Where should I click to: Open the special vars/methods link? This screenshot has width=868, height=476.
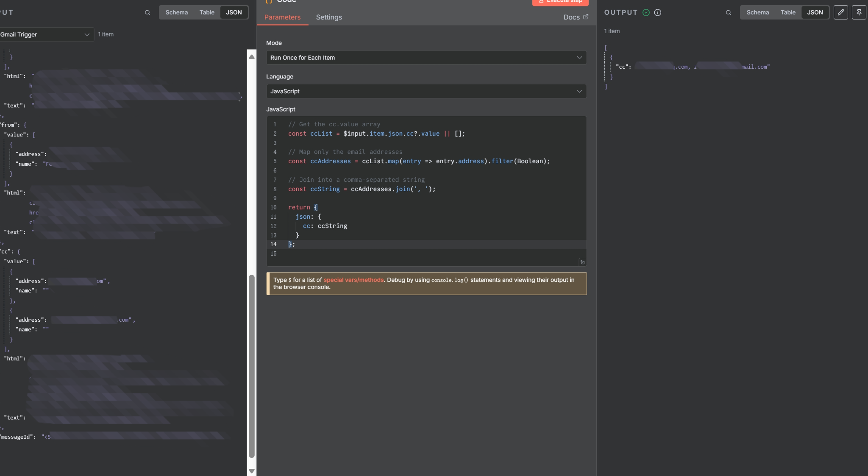point(353,280)
